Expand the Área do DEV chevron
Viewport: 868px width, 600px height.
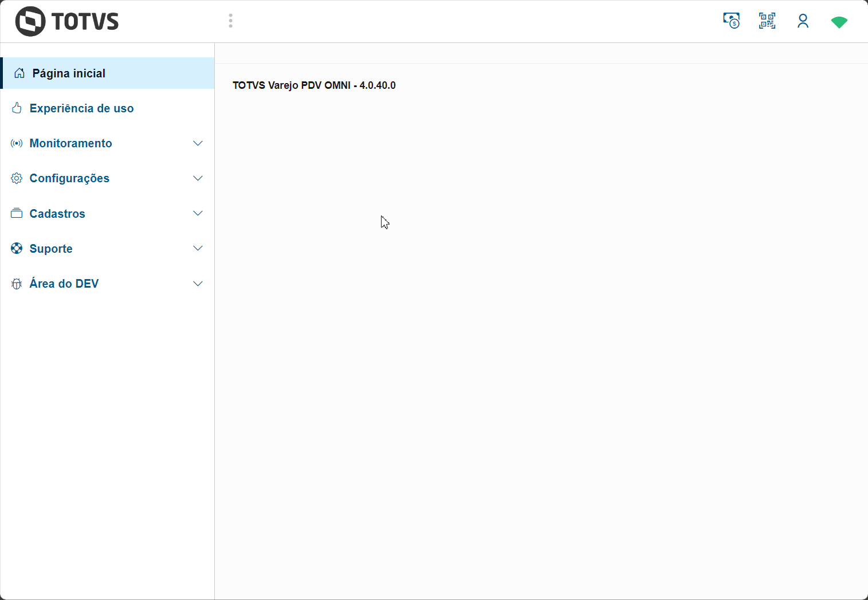pos(198,284)
